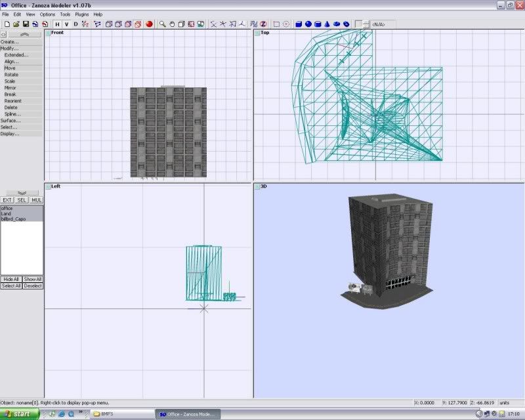This screenshot has height=420, width=525.
Task: Select the Zoom magnifier tool
Action: click(x=162, y=24)
